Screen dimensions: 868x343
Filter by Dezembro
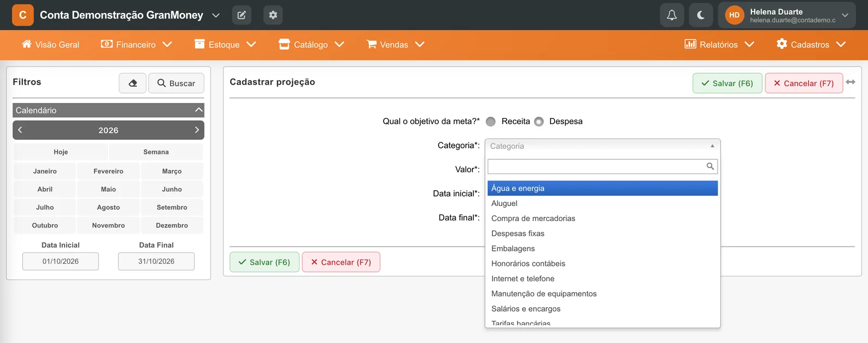pyautogui.click(x=172, y=225)
